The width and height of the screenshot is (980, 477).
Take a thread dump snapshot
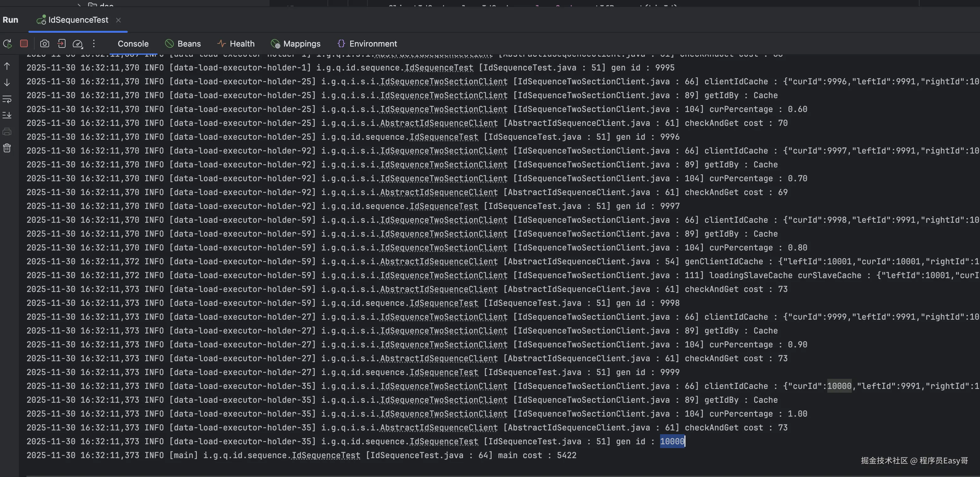(x=44, y=44)
